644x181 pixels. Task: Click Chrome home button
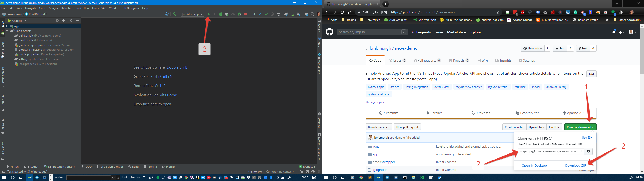point(350,12)
